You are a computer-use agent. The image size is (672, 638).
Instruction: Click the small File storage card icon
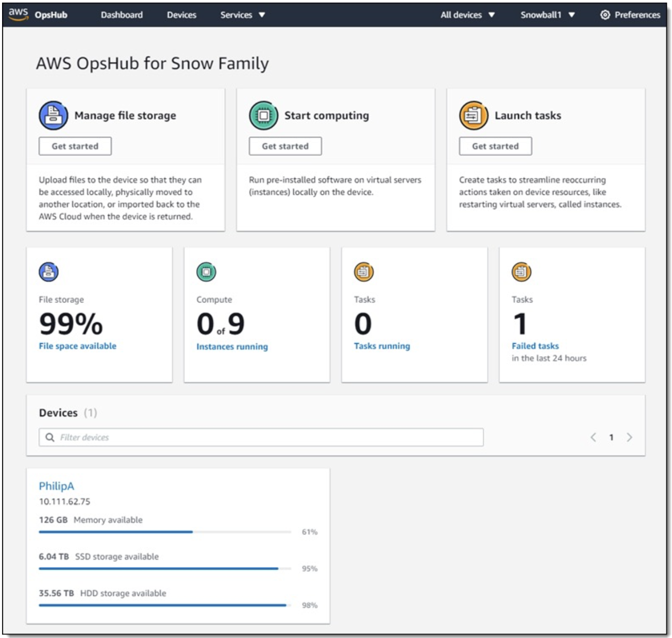(49, 272)
